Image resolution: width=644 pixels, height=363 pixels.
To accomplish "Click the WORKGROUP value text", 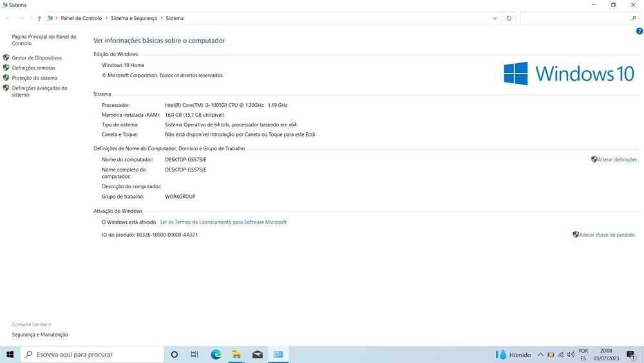I will pos(180,197).
